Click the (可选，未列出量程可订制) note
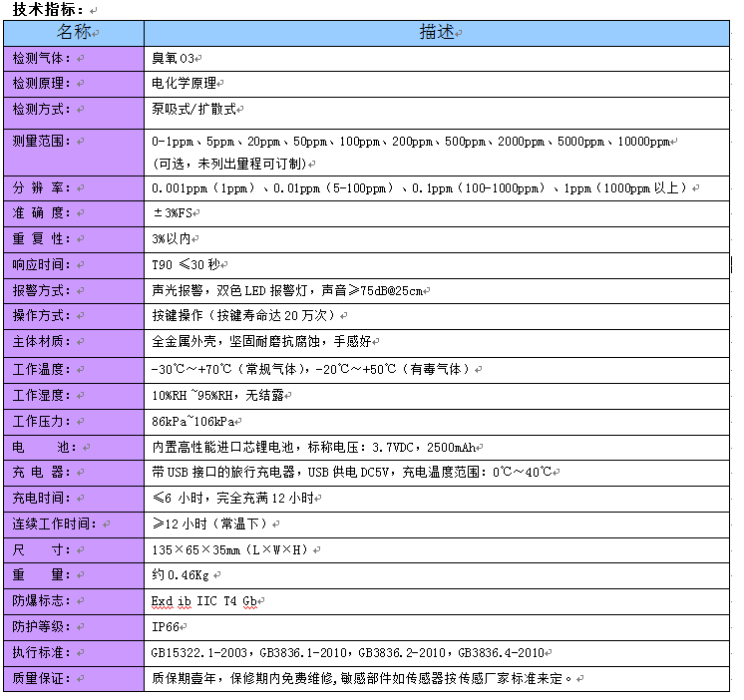The width and height of the screenshot is (744, 700). click(x=229, y=164)
